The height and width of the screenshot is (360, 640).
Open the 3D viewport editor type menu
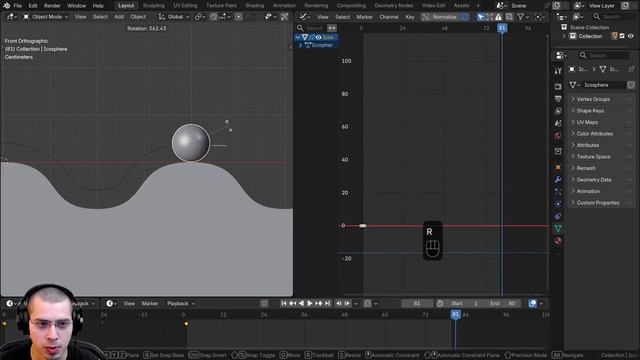coord(11,17)
